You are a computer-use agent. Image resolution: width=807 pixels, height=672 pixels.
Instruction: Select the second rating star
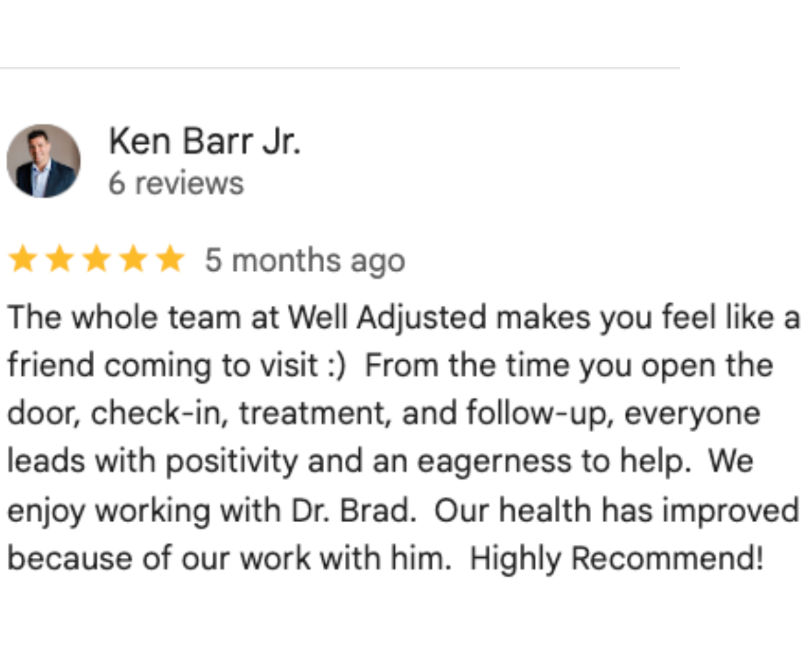pyautogui.click(x=60, y=259)
